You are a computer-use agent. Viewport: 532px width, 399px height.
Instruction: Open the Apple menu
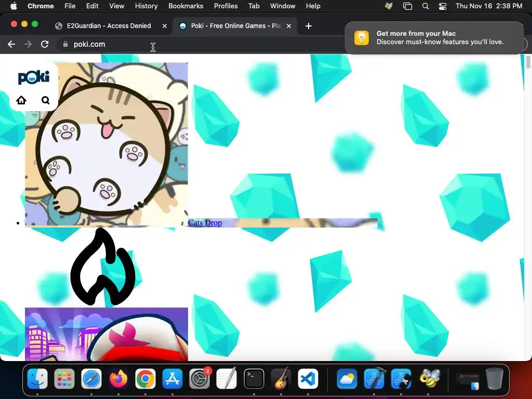[14, 6]
